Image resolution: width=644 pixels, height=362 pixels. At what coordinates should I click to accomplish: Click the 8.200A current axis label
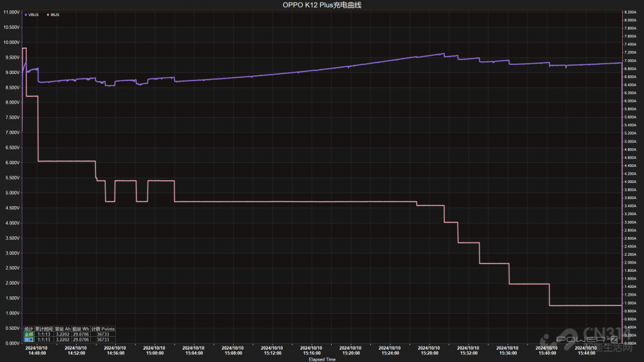coord(630,12)
